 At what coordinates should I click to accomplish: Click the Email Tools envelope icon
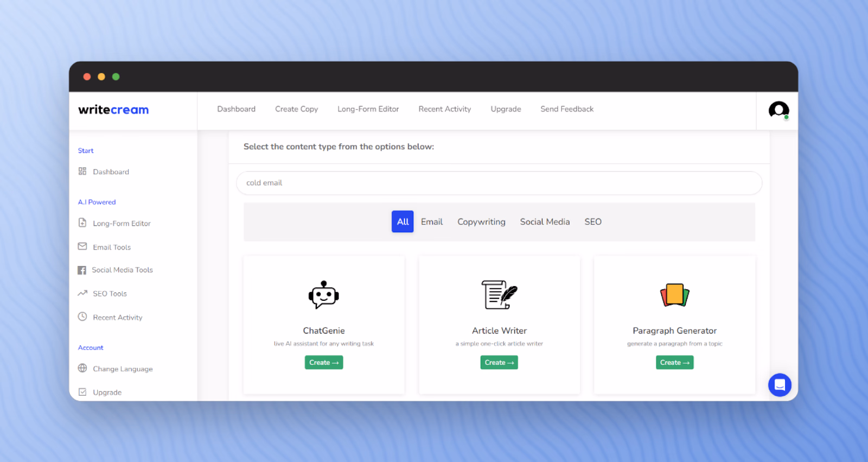click(x=82, y=246)
